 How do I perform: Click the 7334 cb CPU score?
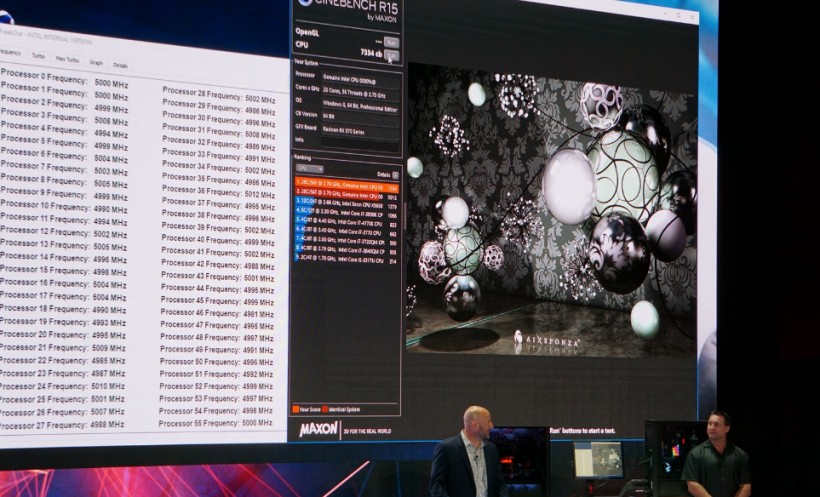coord(371,52)
